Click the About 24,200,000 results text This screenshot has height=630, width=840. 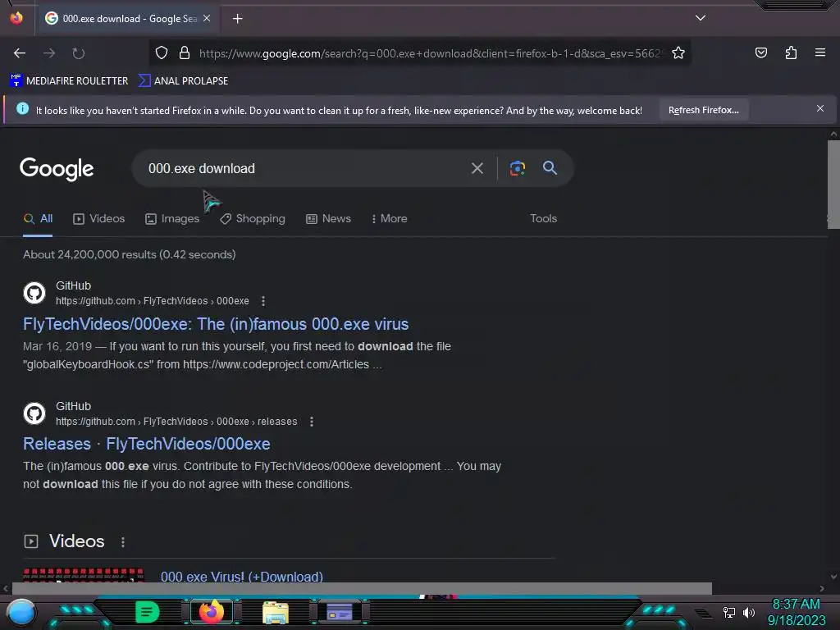[x=129, y=254]
